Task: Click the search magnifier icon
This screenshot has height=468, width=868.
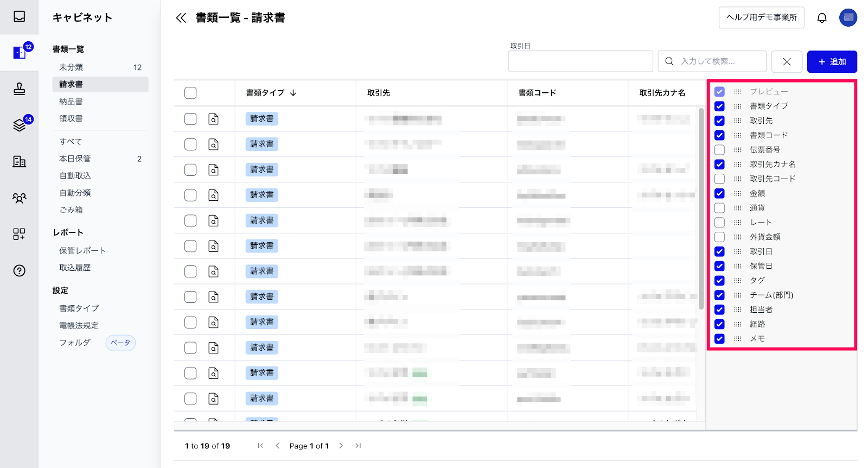Action: pyautogui.click(x=669, y=61)
